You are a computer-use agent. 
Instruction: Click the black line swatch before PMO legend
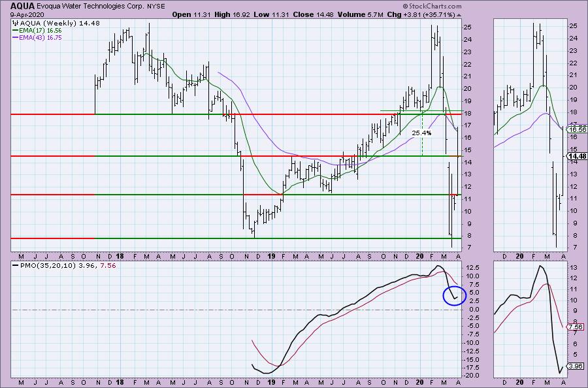(x=16, y=265)
